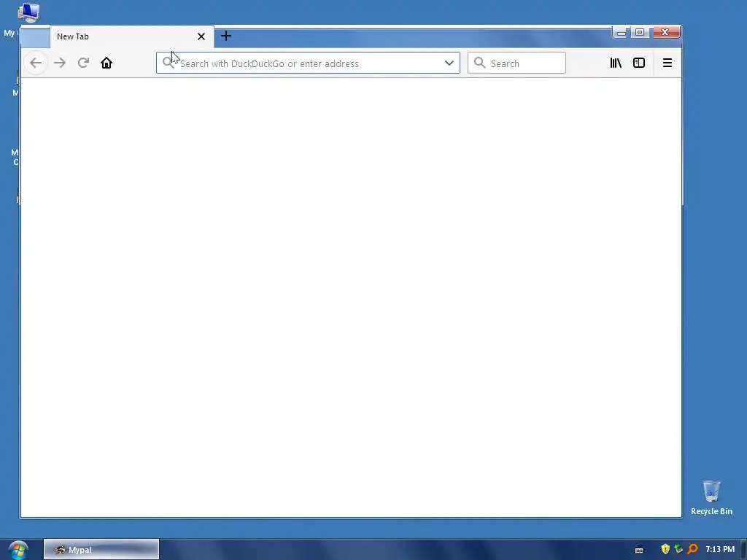The height and width of the screenshot is (560, 747).
Task: Open the home page via house icon
Action: coord(107,63)
